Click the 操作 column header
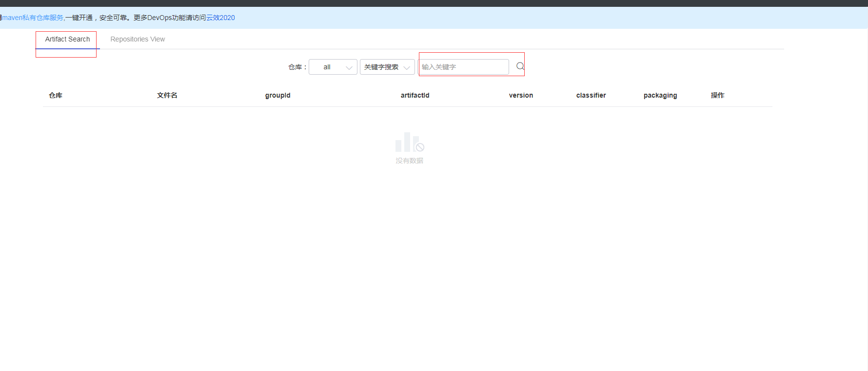Viewport: 868px width, 371px height. (x=718, y=95)
